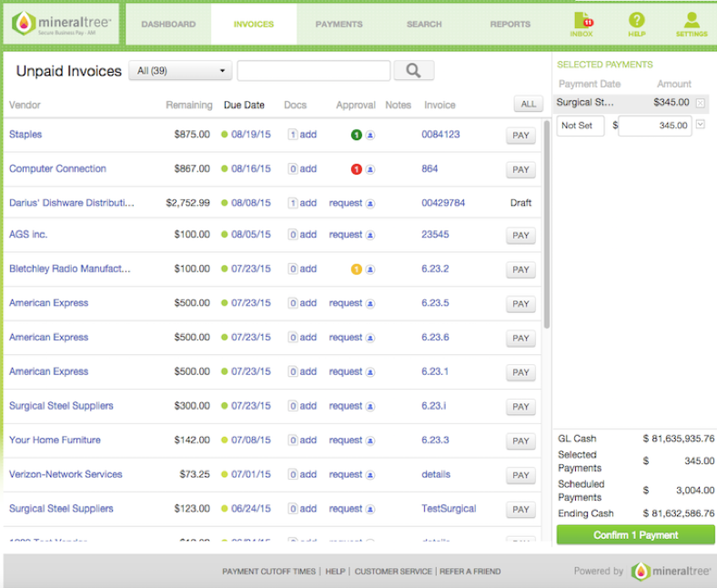The image size is (717, 588).
Task: Click approver person icon in Staples row
Action: point(370,135)
